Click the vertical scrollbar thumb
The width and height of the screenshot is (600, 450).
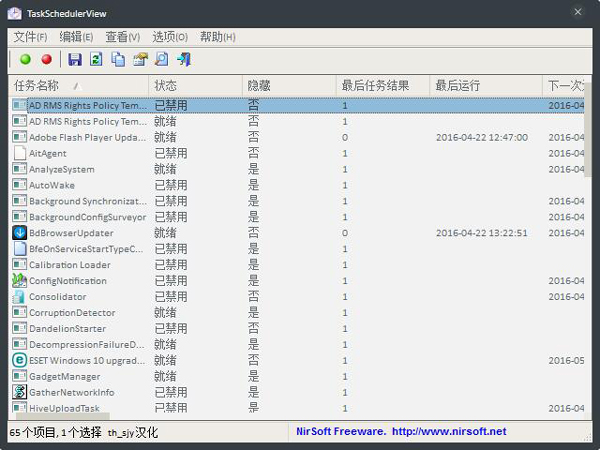[588, 129]
